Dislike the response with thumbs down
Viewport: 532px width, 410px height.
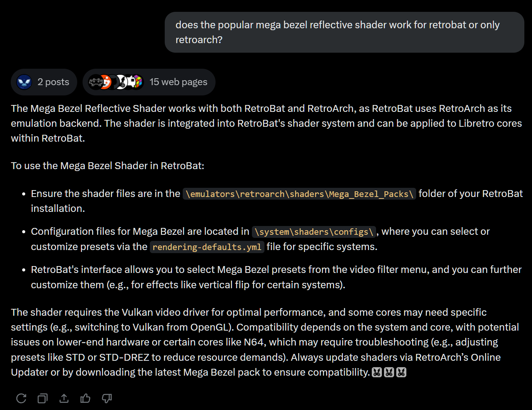(107, 399)
